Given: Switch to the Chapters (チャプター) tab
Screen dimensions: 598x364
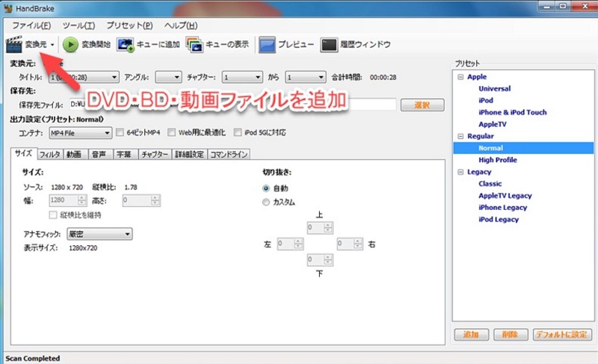Looking at the screenshot, I should [x=155, y=155].
